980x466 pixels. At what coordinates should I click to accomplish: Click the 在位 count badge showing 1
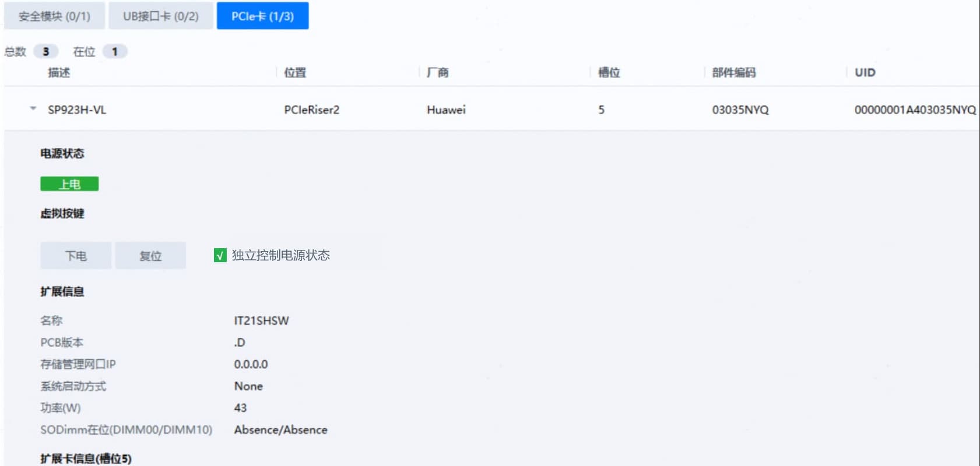coord(114,52)
